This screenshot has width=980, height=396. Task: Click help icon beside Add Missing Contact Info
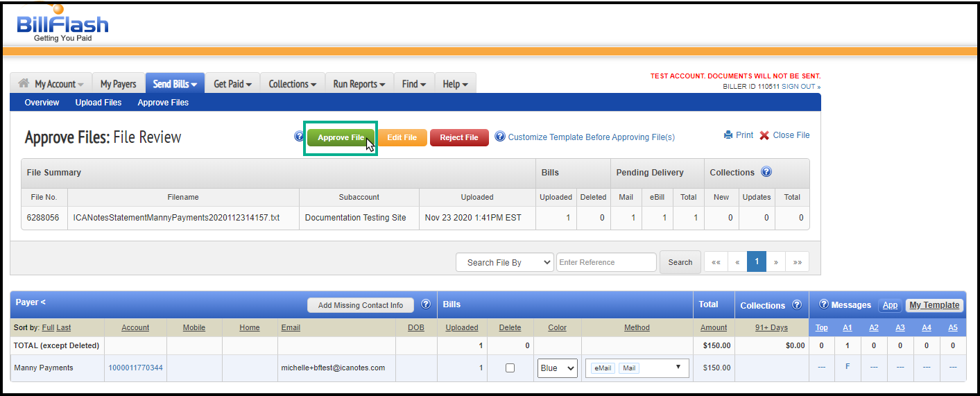(426, 304)
